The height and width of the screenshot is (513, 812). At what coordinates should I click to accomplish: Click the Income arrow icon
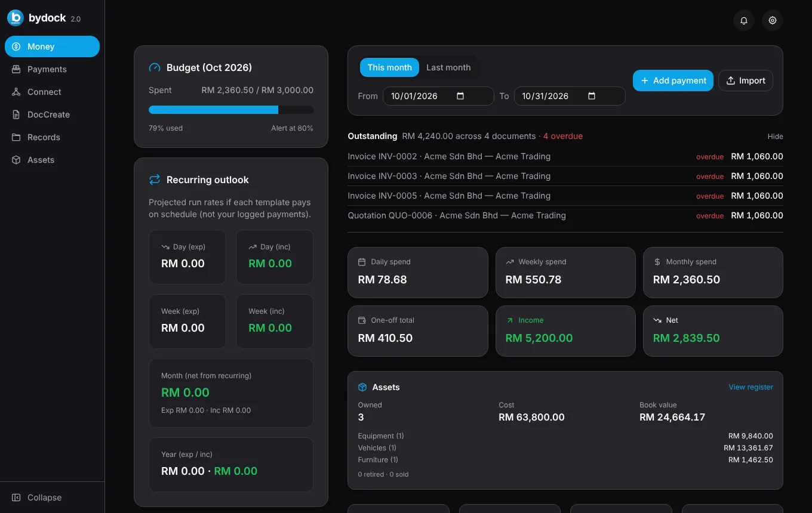pos(510,320)
